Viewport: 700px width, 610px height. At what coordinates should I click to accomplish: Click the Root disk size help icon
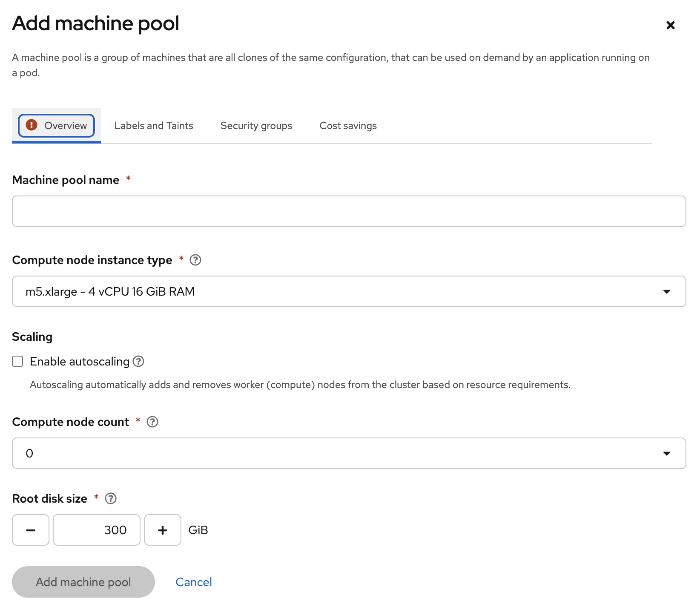click(111, 498)
